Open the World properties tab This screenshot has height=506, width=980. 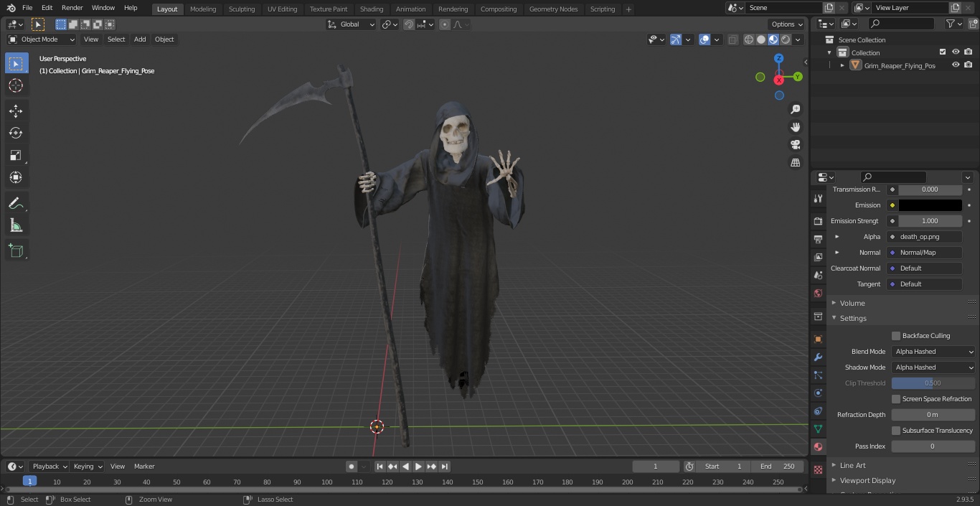point(818,293)
